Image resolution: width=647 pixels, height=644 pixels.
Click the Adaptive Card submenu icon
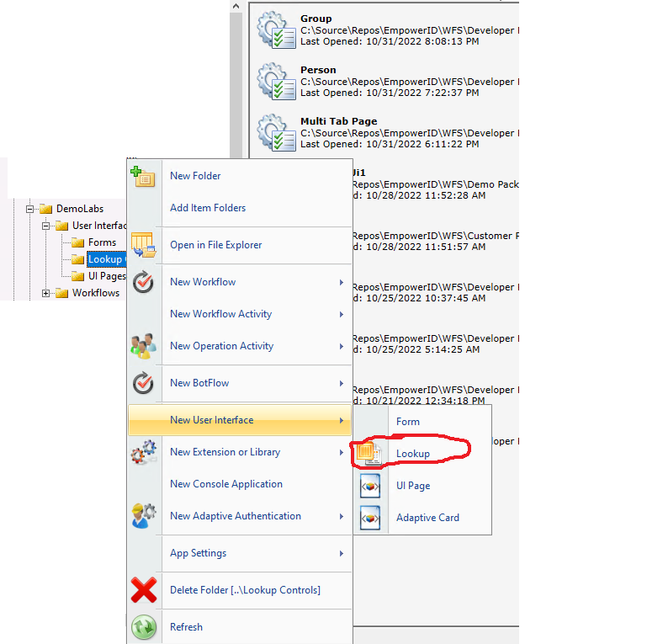coord(370,518)
